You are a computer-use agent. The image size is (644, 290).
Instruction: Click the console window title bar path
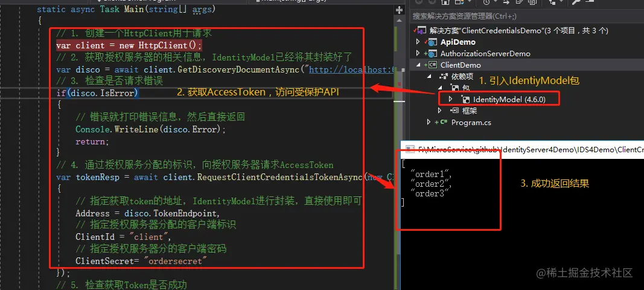[531, 150]
